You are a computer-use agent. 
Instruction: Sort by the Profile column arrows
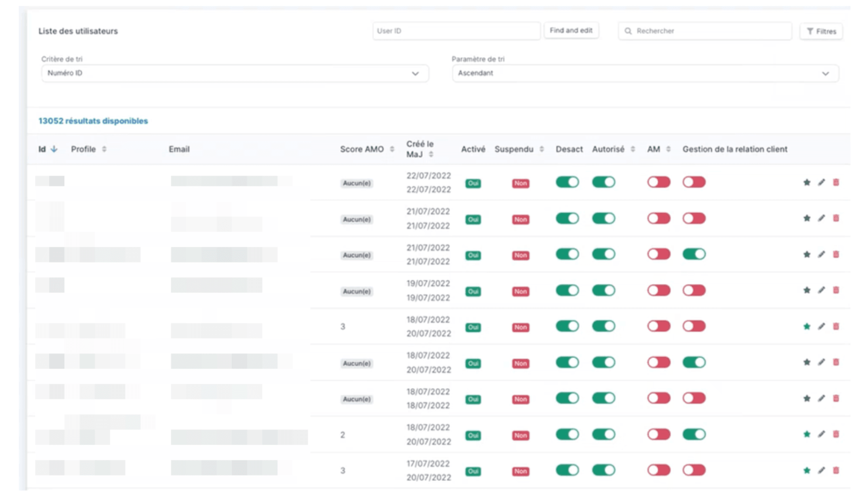click(104, 149)
